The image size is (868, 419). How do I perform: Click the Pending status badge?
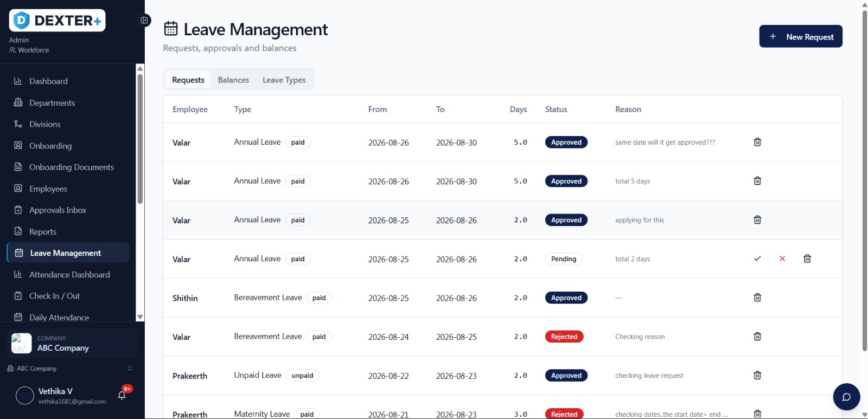click(x=564, y=259)
